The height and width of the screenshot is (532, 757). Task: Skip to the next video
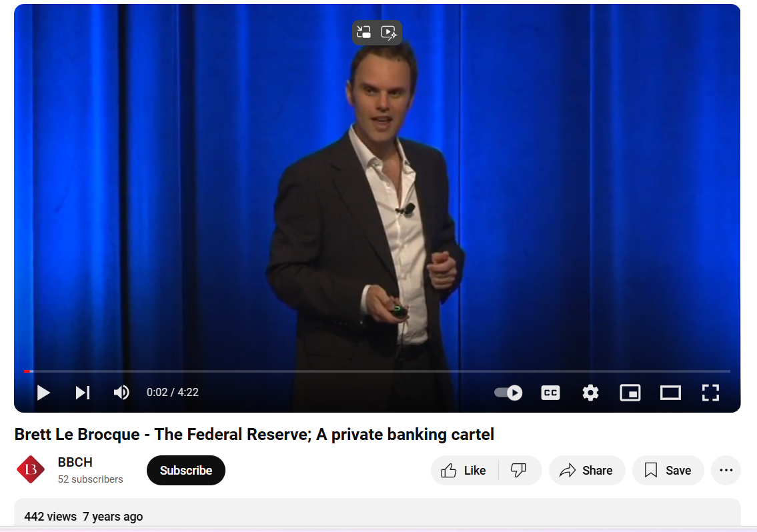click(83, 393)
